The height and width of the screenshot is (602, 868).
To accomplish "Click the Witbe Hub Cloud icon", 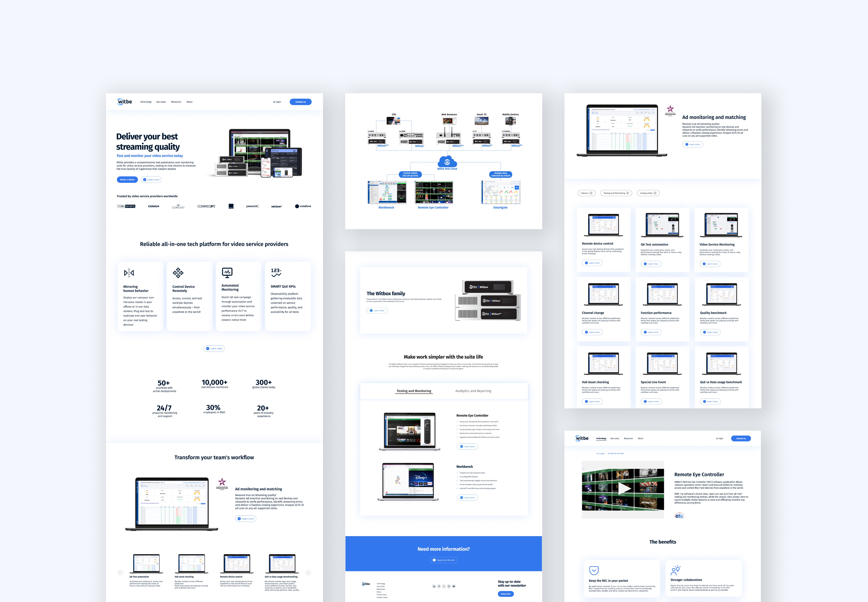I will click(x=447, y=162).
